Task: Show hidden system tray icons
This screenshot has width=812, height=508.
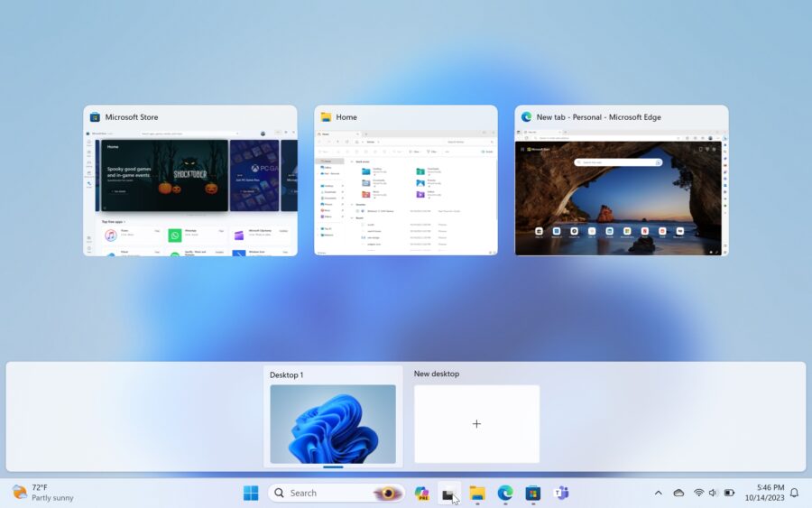Action: 659,493
